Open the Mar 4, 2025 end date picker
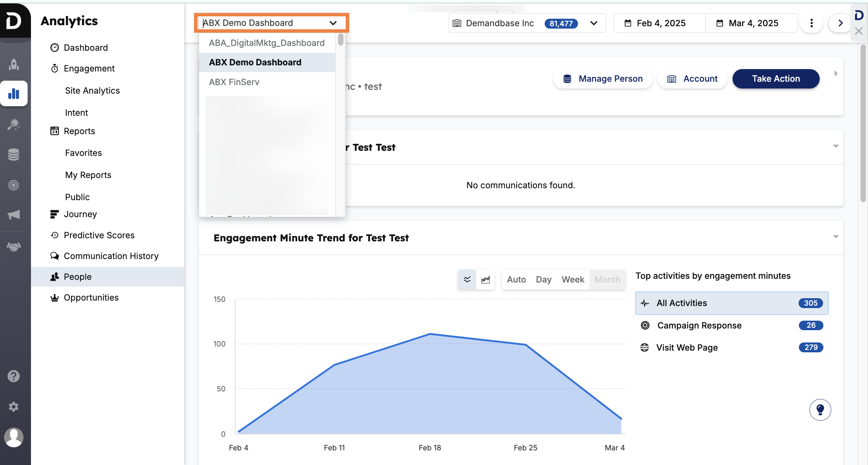 751,23
